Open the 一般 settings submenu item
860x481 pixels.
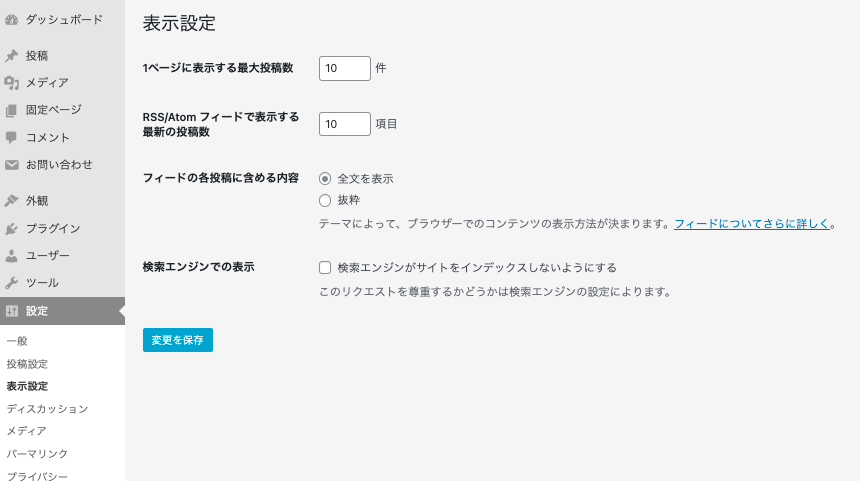pyautogui.click(x=17, y=342)
